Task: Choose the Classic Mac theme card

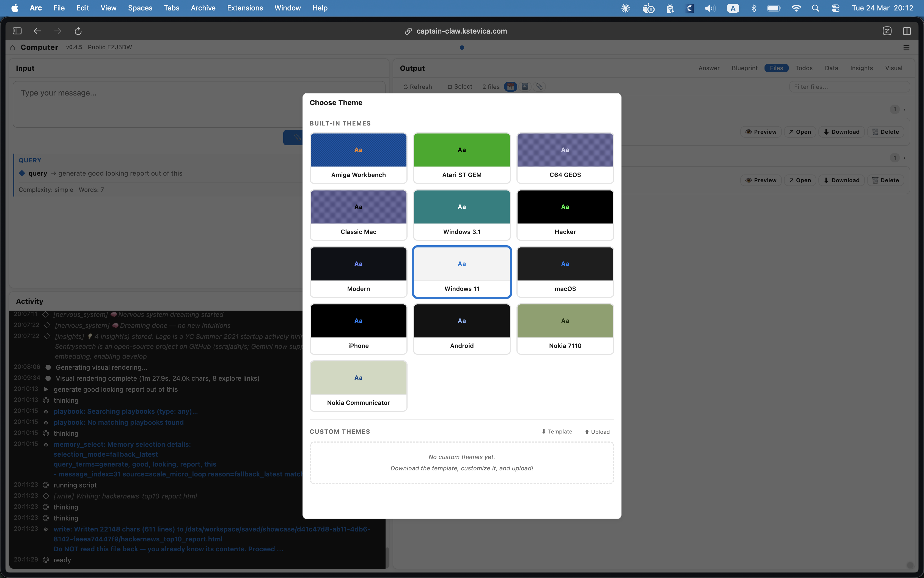Action: (x=358, y=215)
